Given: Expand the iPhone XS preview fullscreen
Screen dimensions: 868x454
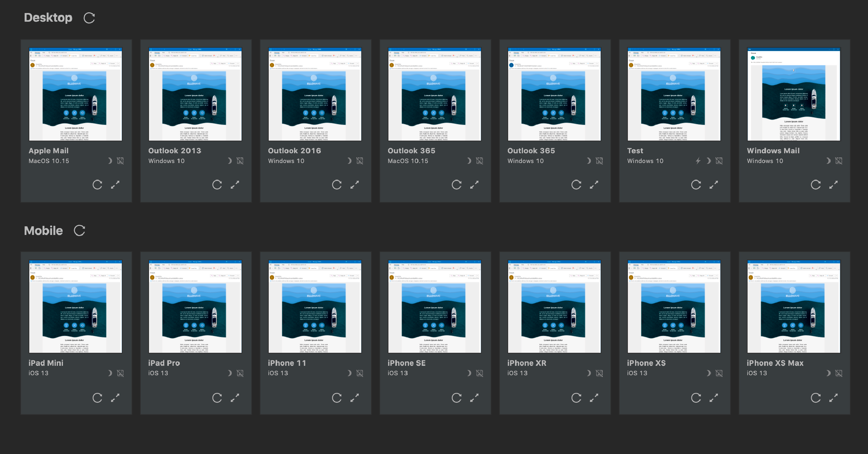Looking at the screenshot, I should click(714, 398).
